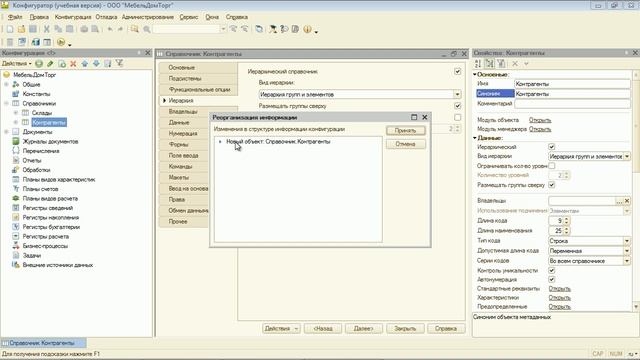Click the Open file toolbar icon
The height and width of the screenshot is (360, 640).
point(21,29)
